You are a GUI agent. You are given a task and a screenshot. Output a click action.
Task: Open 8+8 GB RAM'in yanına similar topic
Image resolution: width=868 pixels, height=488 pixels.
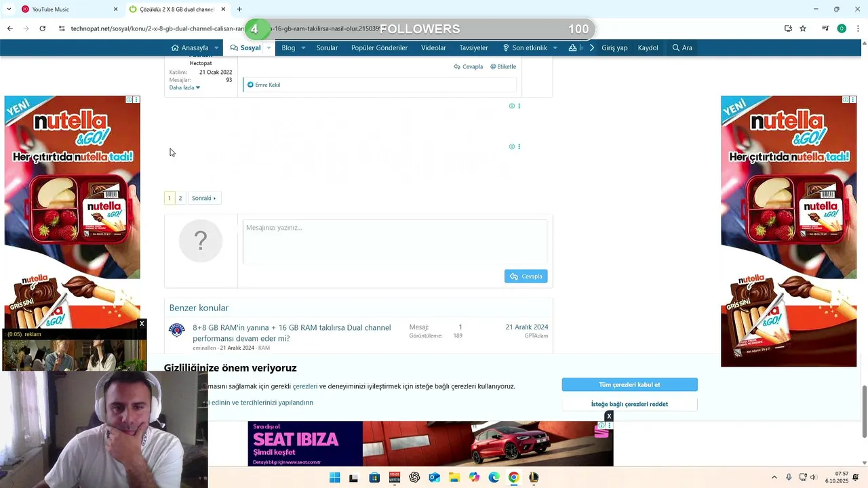click(x=292, y=333)
